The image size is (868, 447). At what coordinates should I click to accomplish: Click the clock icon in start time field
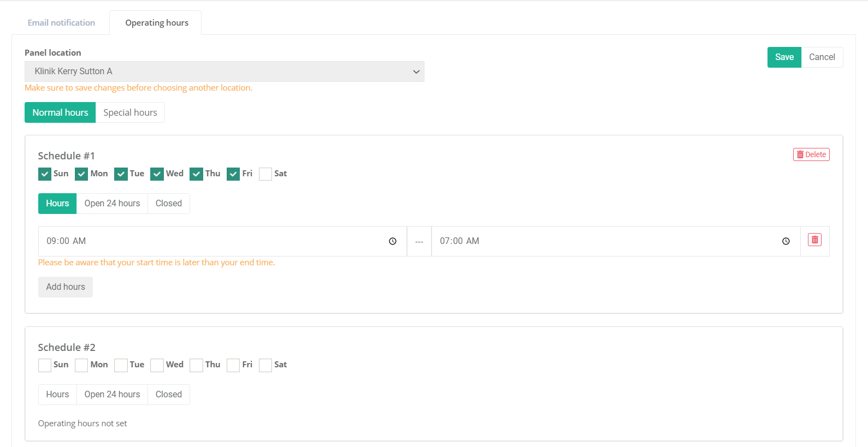pyautogui.click(x=392, y=241)
